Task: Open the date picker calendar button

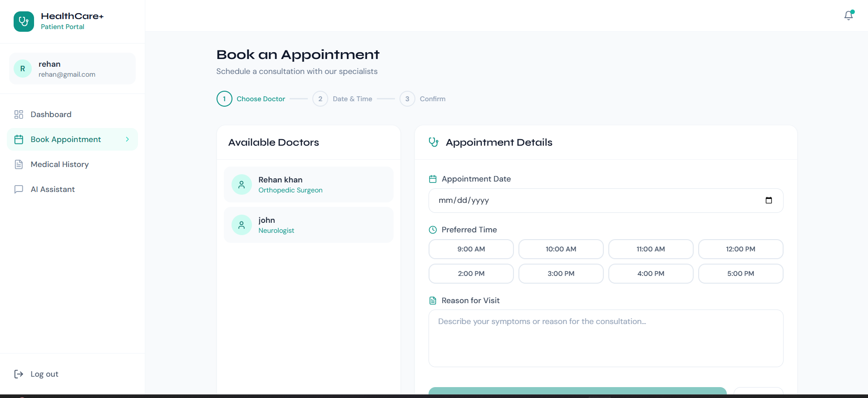Action: (x=769, y=200)
